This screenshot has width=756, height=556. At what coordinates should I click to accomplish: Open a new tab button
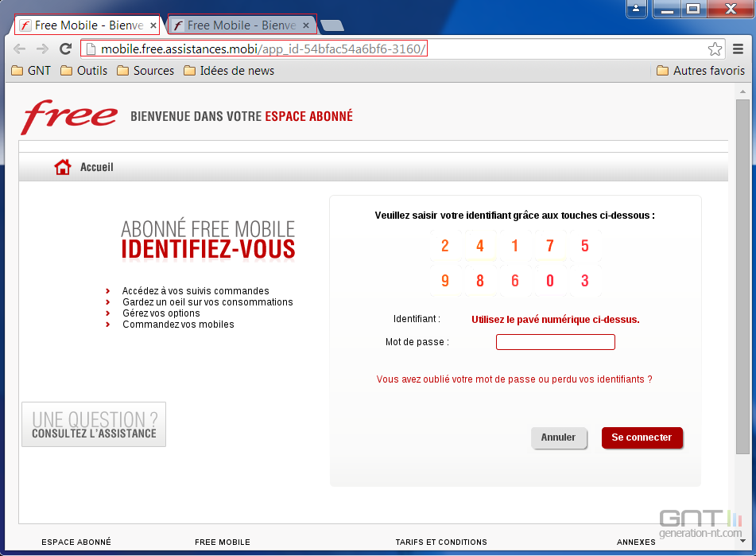[332, 25]
